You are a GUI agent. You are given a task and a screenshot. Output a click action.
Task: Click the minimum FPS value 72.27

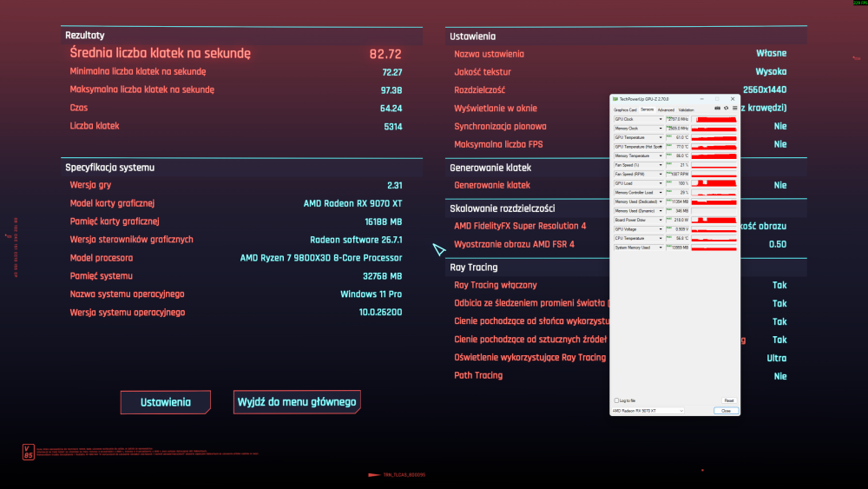click(x=392, y=73)
